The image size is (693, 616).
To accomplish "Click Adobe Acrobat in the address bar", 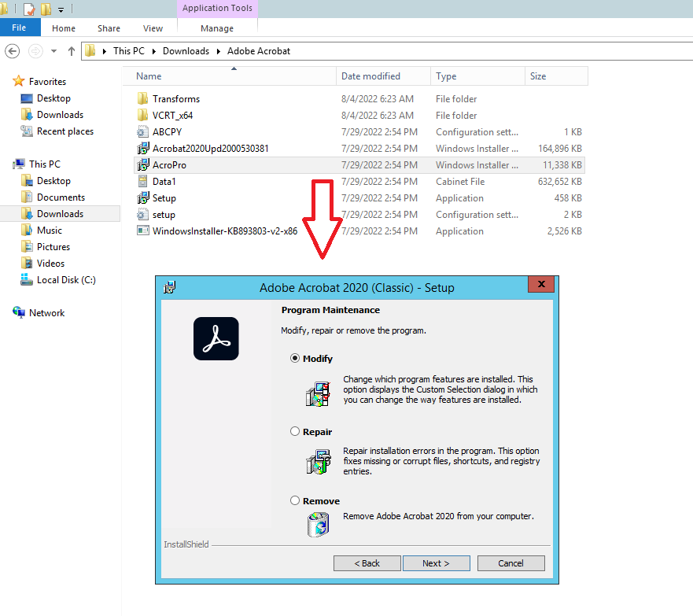I will pyautogui.click(x=259, y=51).
